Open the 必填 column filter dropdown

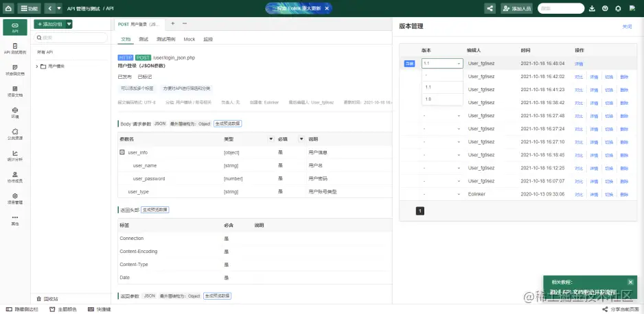point(301,139)
